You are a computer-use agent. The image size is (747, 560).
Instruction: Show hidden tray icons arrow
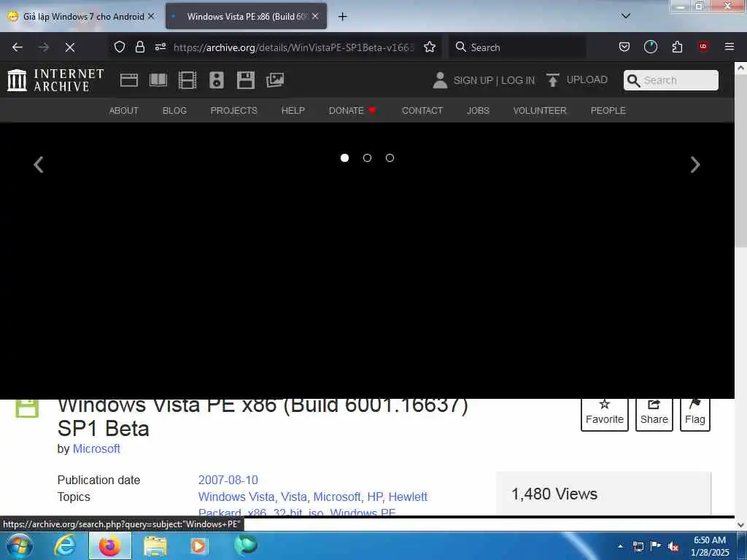pos(620,546)
